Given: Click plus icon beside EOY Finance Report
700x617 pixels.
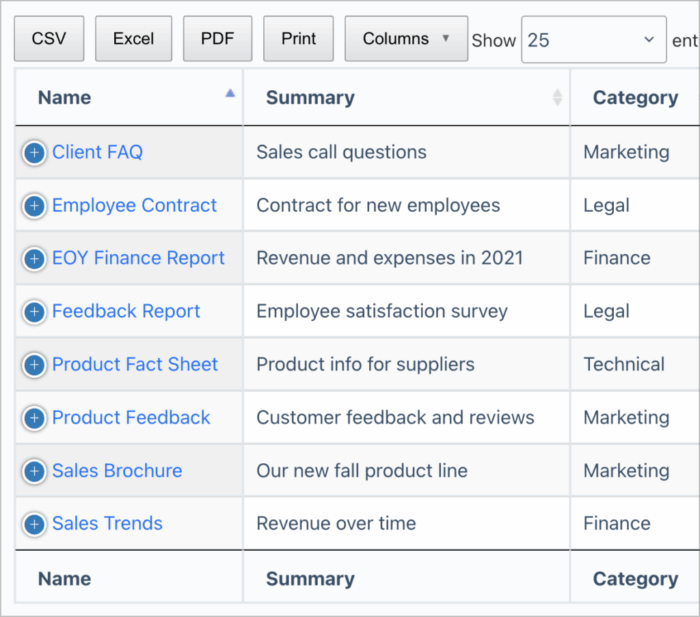Looking at the screenshot, I should pos(34,258).
